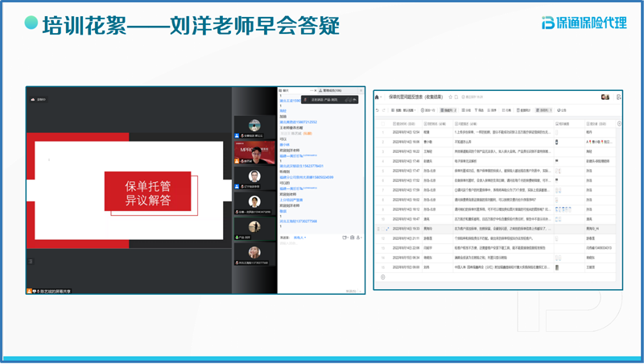
Task: Select the third participant video thumbnail
Action: click(x=254, y=176)
